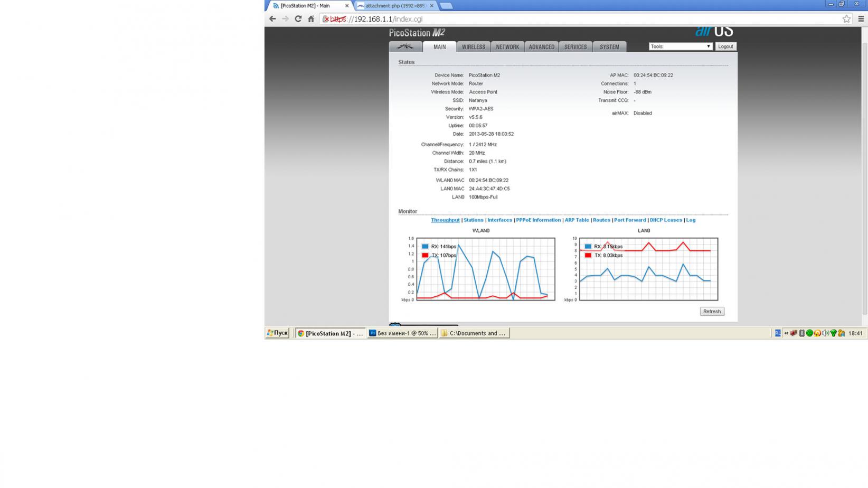Click the LAN0 throughput graph
This screenshot has width=868, height=488.
(x=649, y=269)
